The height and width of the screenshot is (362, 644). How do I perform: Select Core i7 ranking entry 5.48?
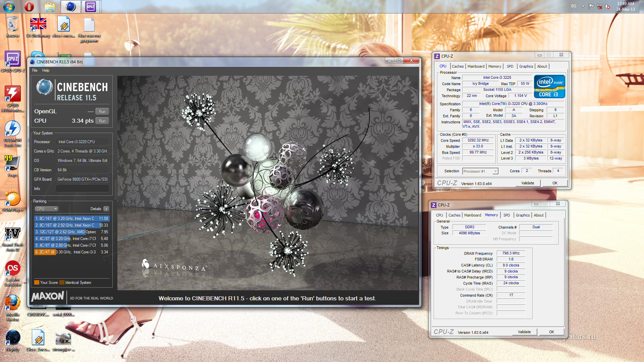click(x=72, y=239)
